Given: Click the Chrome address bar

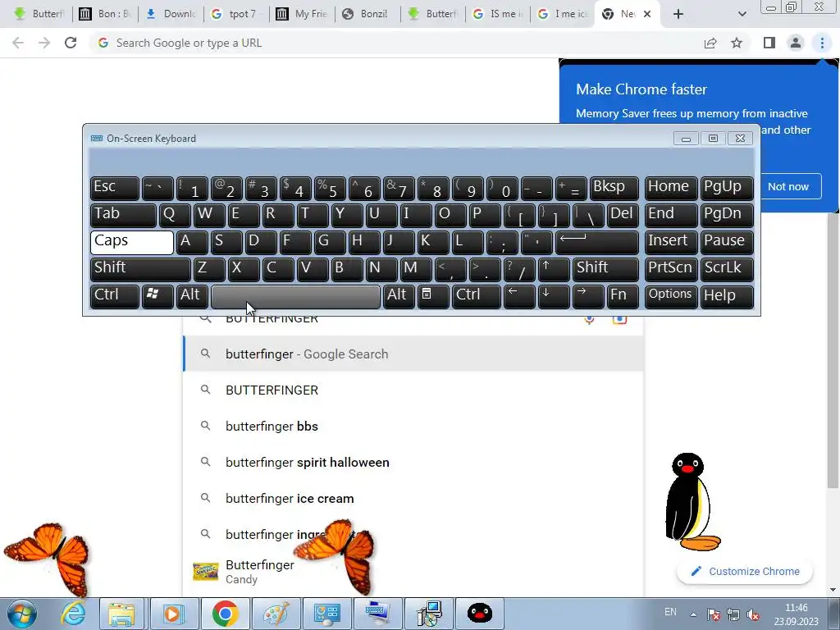Looking at the screenshot, I should tap(396, 43).
